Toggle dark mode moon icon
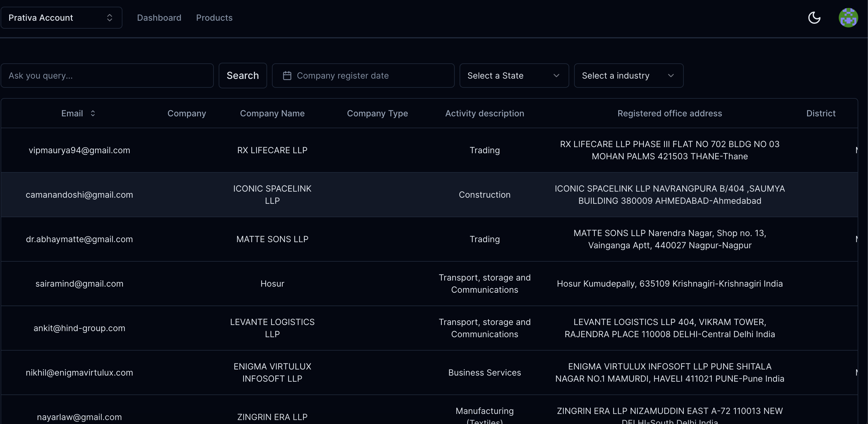This screenshot has height=424, width=868. [814, 18]
